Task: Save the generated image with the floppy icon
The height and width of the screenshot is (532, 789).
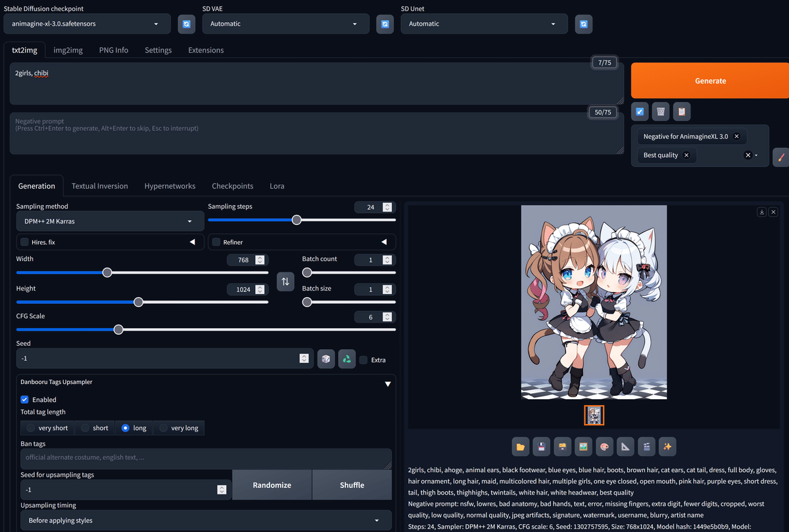Action: pos(541,447)
